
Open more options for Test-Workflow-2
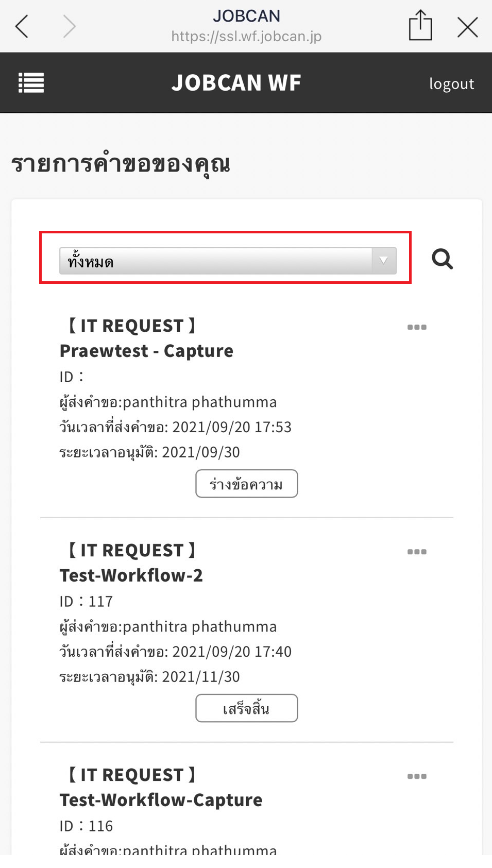pos(417,552)
